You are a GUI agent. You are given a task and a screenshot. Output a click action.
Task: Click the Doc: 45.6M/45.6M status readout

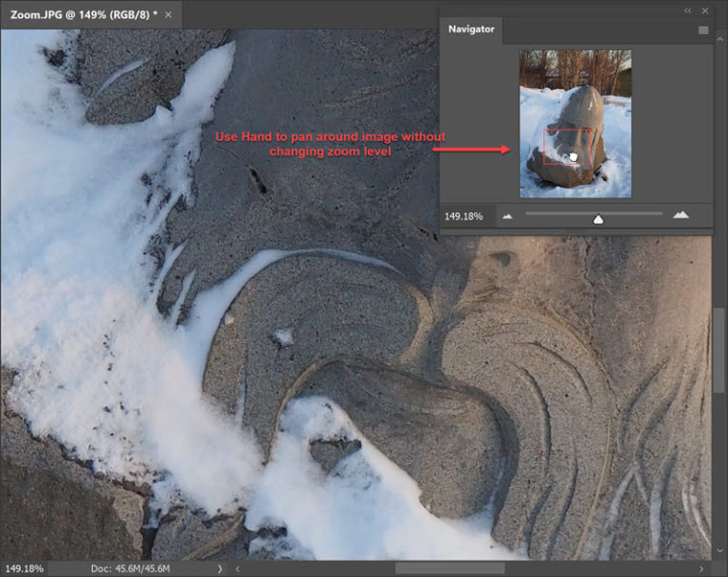pos(131,568)
